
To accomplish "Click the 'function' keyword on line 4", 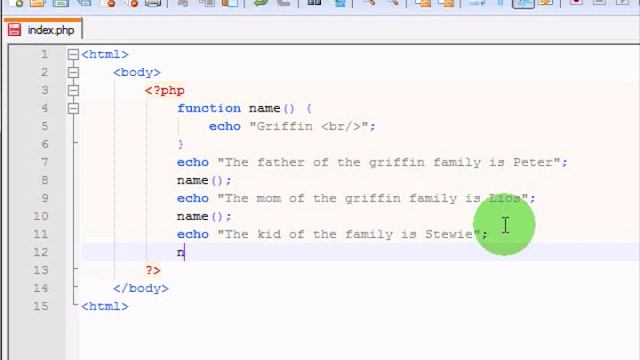I will point(209,108).
